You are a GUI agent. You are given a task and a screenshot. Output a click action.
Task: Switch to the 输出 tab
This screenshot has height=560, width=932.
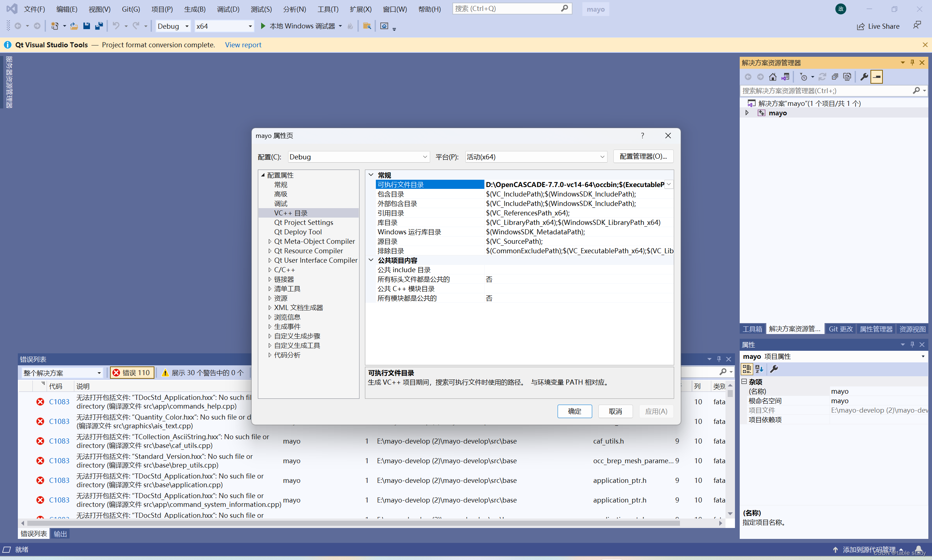60,533
